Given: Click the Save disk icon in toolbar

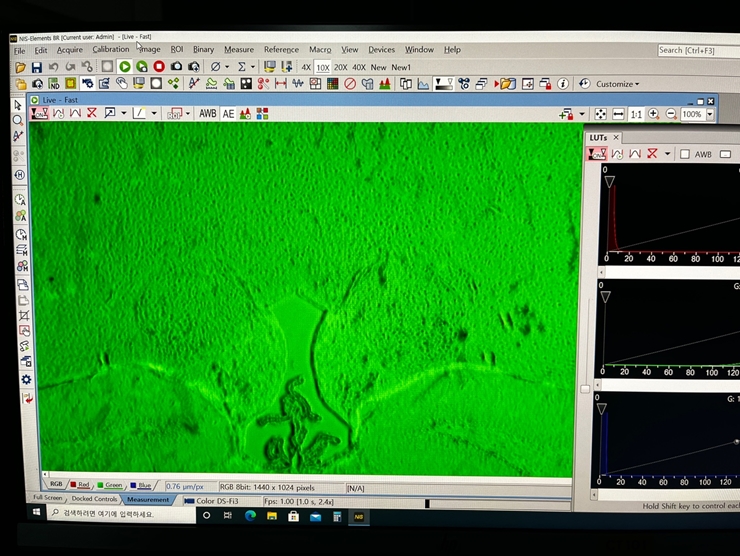Looking at the screenshot, I should (37, 67).
